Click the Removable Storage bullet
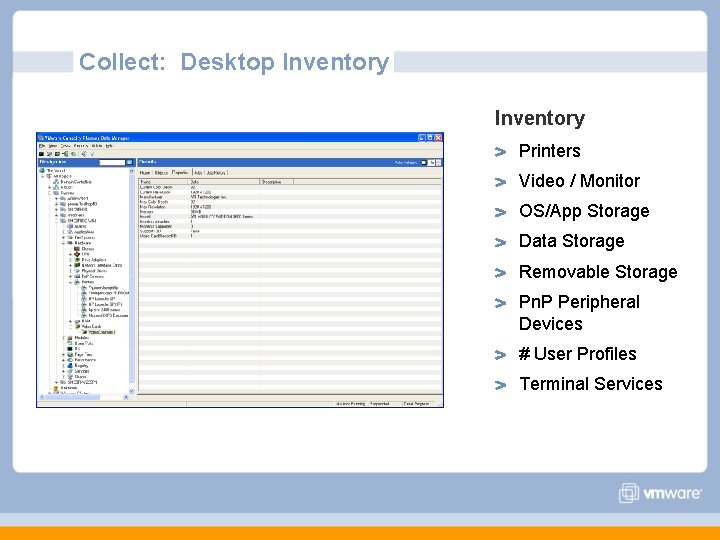This screenshot has height=540, width=720. tap(598, 271)
